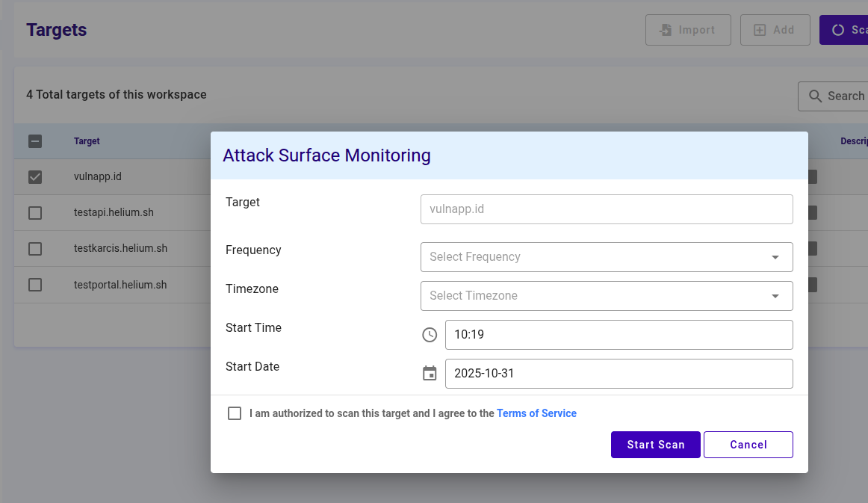Open the Select Frequency dropdown
868x503 pixels.
(607, 257)
